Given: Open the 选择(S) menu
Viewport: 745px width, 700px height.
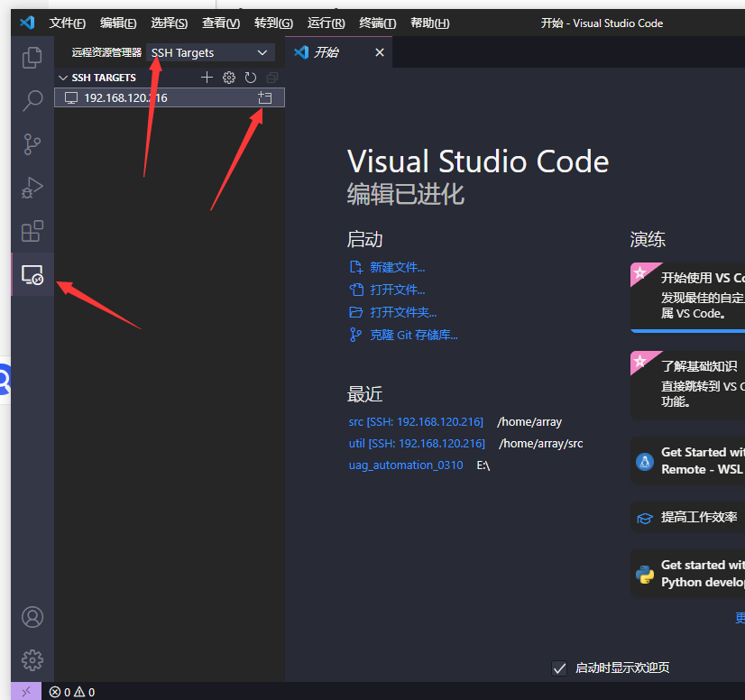Looking at the screenshot, I should (x=170, y=23).
